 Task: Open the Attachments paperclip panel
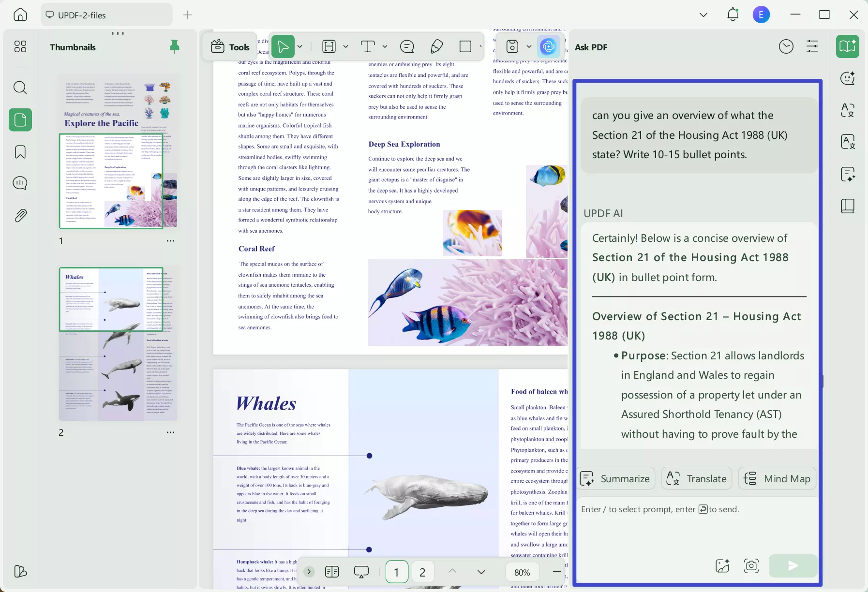[x=20, y=215]
